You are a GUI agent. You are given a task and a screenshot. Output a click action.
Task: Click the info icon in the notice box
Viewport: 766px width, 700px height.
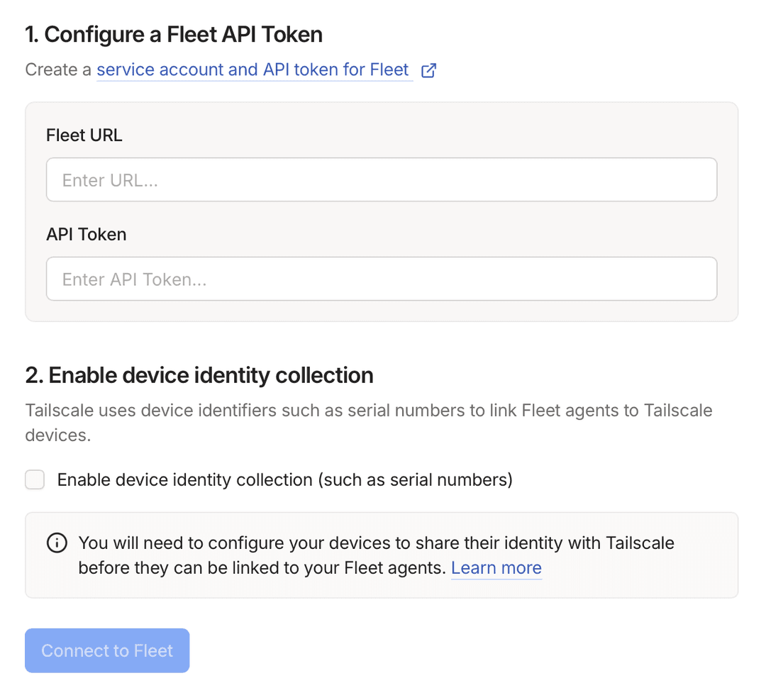(x=57, y=543)
